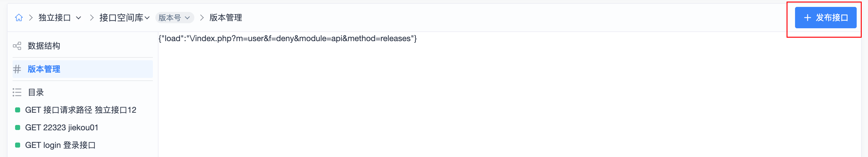Click the 发布接口 button
This screenshot has height=157, width=868.
coord(826,18)
